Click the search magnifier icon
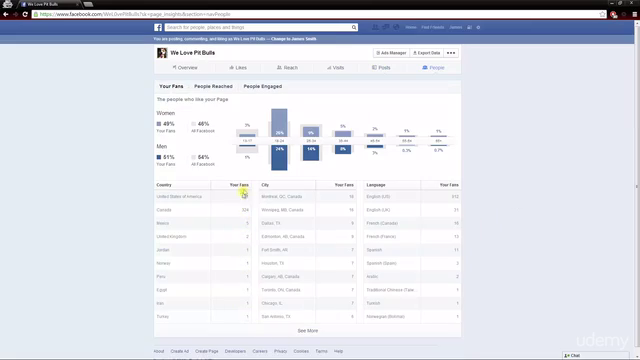This screenshot has height=360, width=640. click(354, 27)
